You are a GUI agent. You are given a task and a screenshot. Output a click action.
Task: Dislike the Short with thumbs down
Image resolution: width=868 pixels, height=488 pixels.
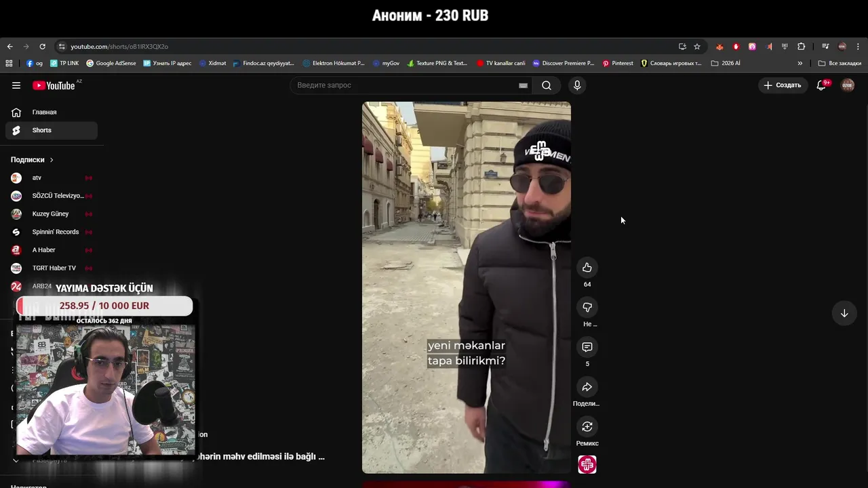pyautogui.click(x=587, y=307)
